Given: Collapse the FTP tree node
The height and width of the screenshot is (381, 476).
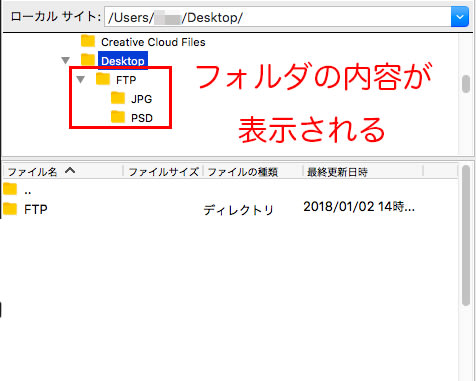Looking at the screenshot, I should (x=80, y=80).
